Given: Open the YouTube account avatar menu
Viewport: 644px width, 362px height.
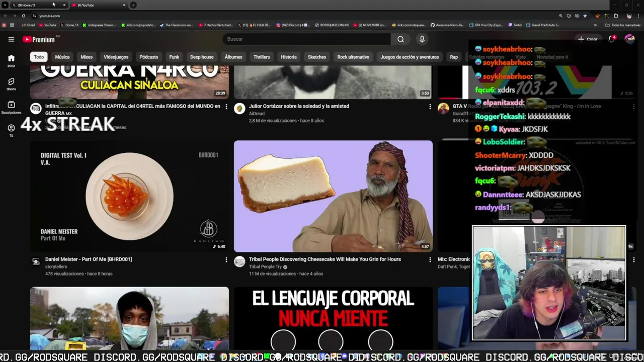Looking at the screenshot, I should [629, 39].
